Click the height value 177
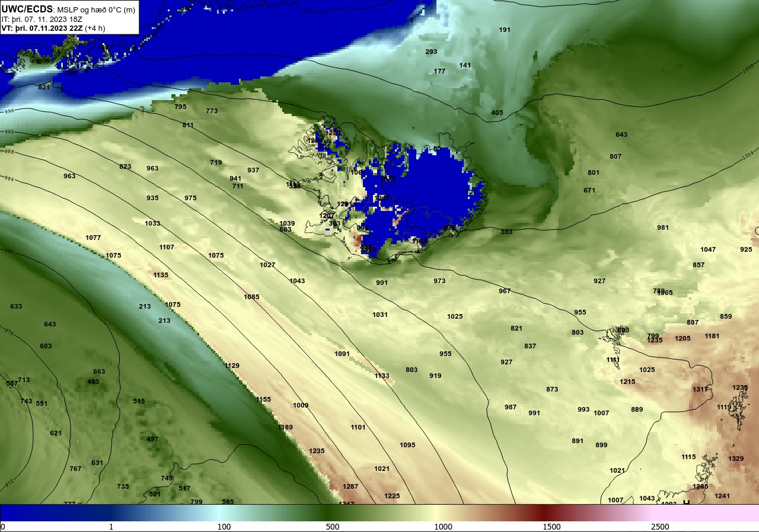The height and width of the screenshot is (532, 759). tap(439, 71)
